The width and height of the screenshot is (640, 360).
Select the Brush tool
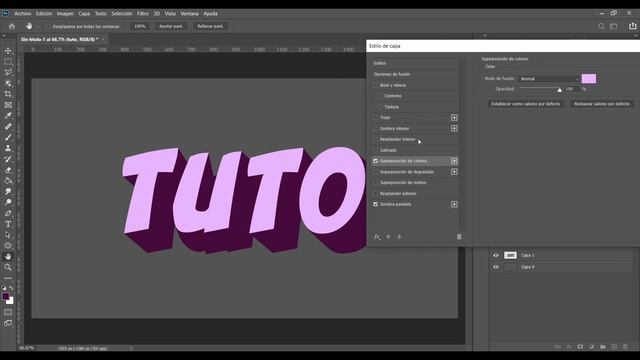click(x=8, y=138)
